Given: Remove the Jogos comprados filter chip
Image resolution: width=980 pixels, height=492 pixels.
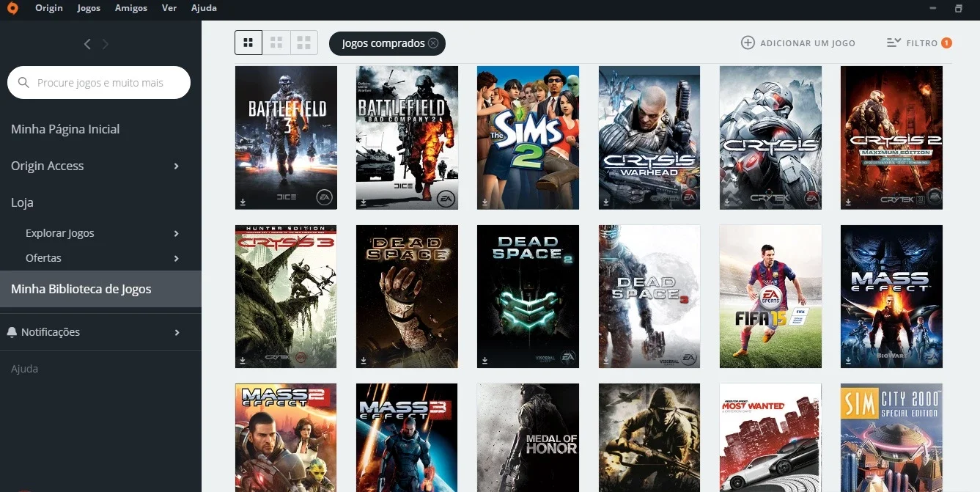Looking at the screenshot, I should coord(433,43).
